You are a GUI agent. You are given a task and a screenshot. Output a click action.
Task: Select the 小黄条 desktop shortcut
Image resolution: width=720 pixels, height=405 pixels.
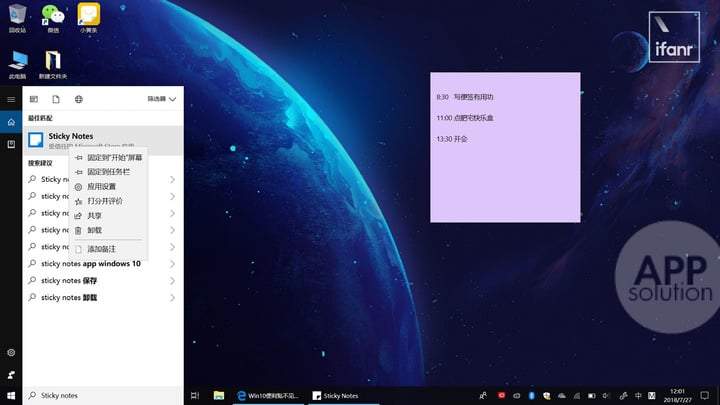(89, 18)
